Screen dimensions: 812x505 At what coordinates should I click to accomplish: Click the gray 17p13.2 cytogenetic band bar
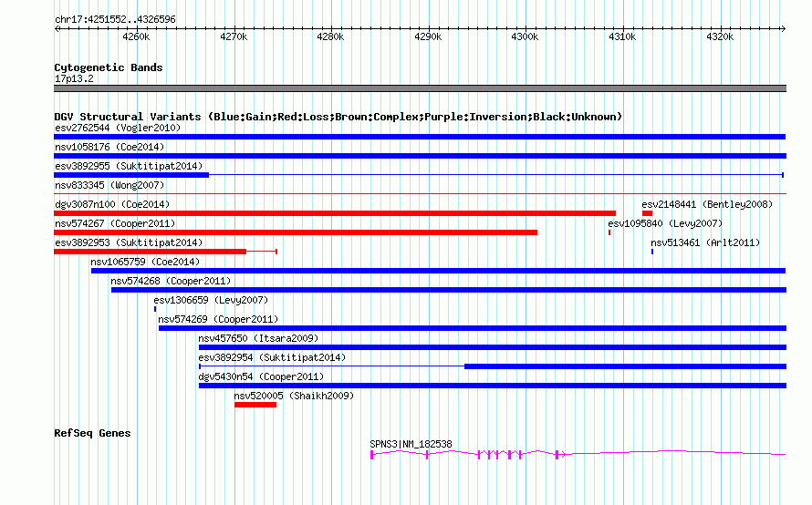420,88
